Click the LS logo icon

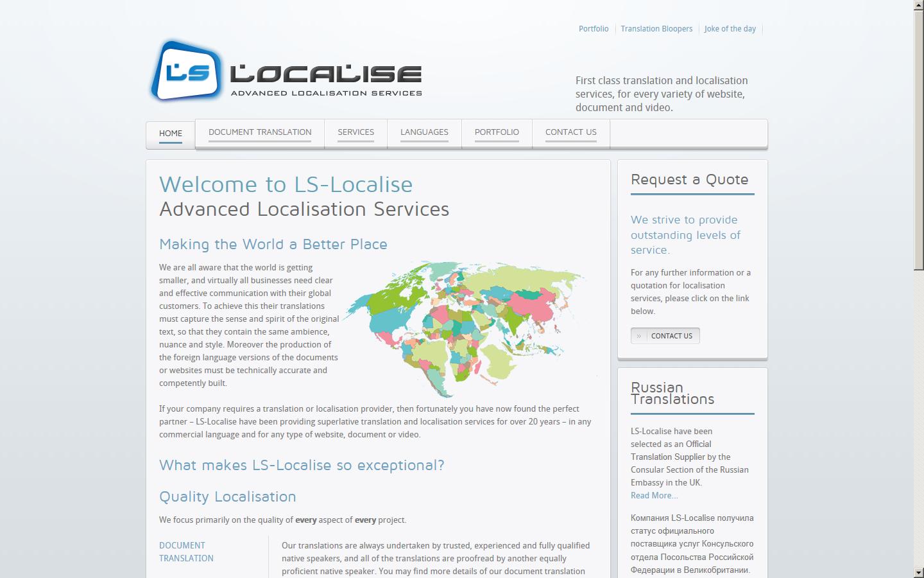coord(186,72)
